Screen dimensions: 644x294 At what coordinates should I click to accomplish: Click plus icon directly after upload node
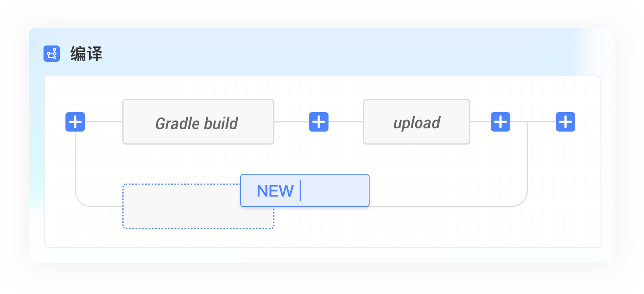coord(500,122)
